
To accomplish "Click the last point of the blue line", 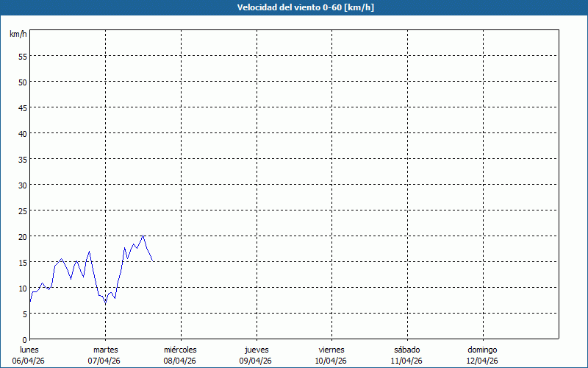I will [x=153, y=261].
